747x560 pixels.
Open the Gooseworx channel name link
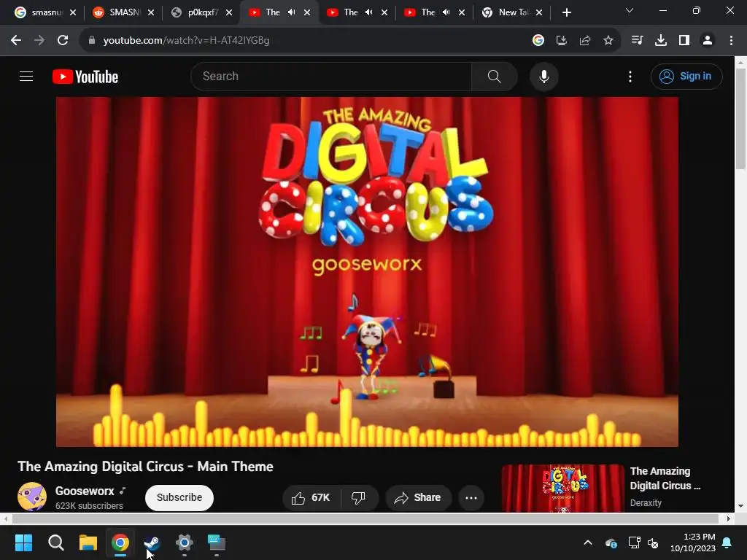[x=85, y=491]
